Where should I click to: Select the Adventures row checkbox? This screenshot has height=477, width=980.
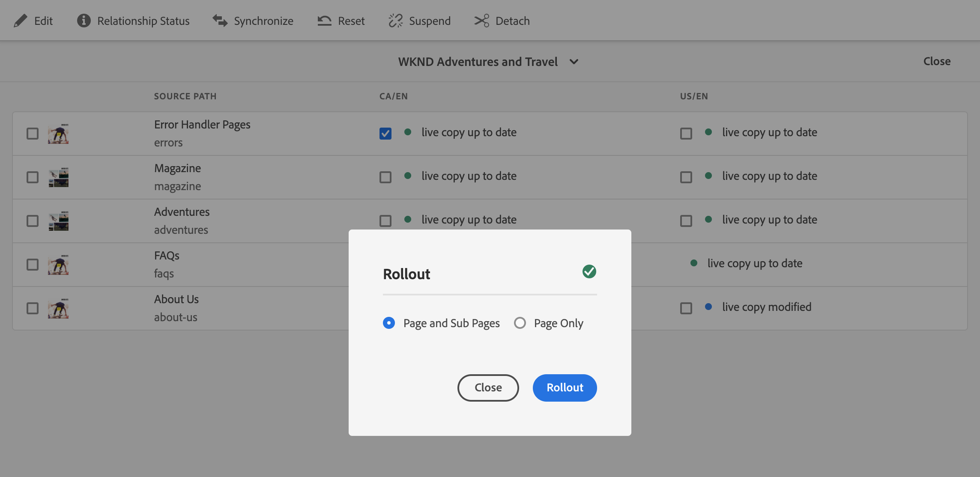pos(33,221)
